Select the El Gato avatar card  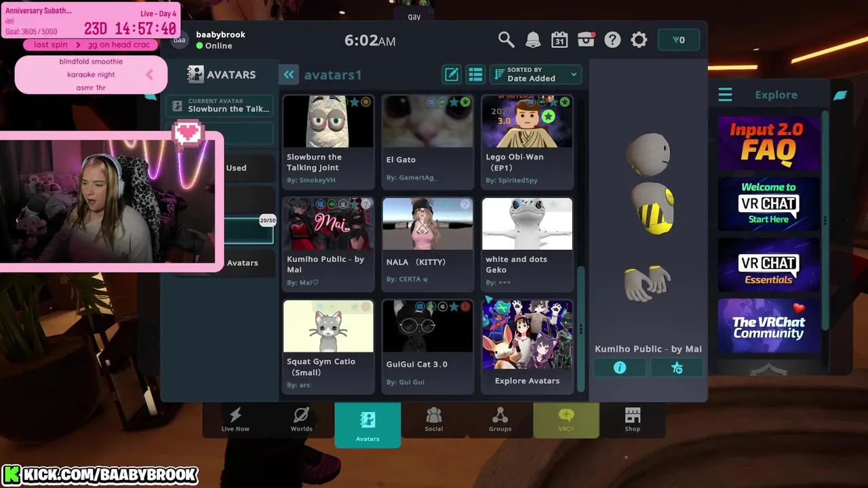tap(428, 142)
